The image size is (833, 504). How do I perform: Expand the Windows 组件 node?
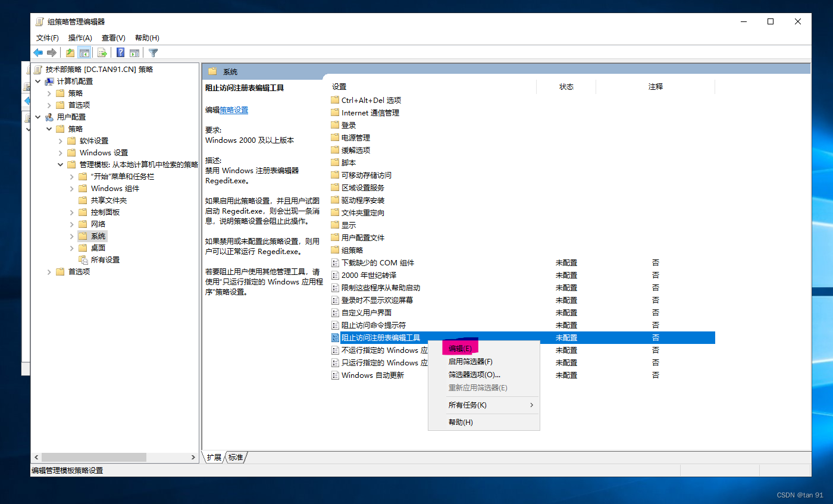71,188
